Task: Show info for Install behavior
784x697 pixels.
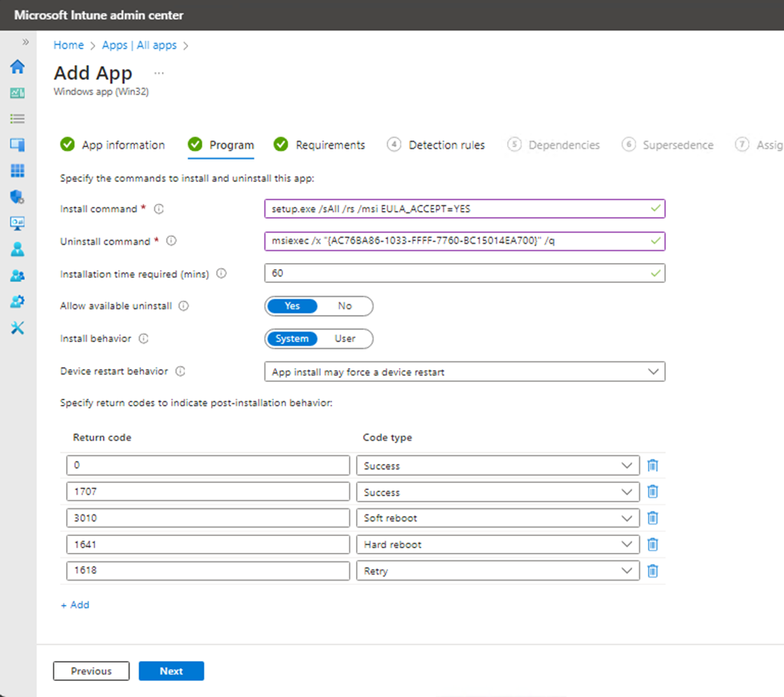Action: [x=143, y=338]
